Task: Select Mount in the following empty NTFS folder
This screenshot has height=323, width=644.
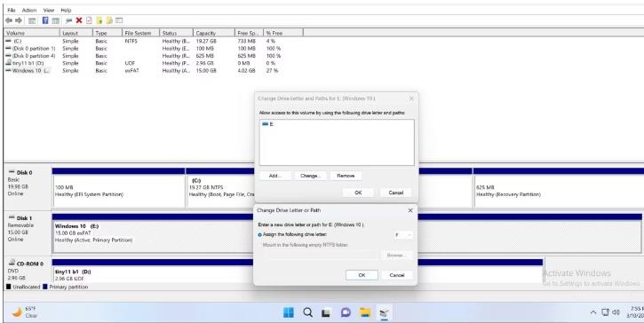Action: pyautogui.click(x=305, y=245)
